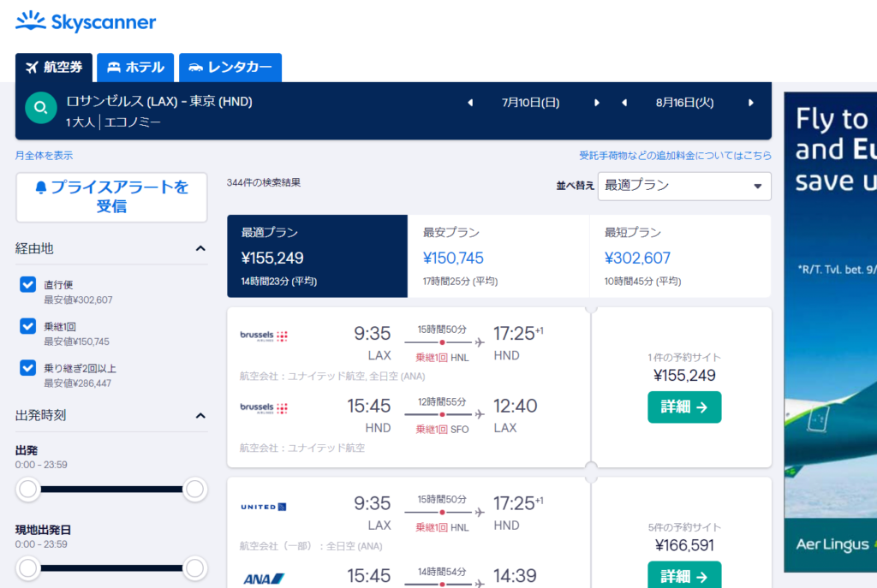This screenshot has height=588, width=877.
Task: Click the Aer Lingus advertisement banner
Action: 830,332
